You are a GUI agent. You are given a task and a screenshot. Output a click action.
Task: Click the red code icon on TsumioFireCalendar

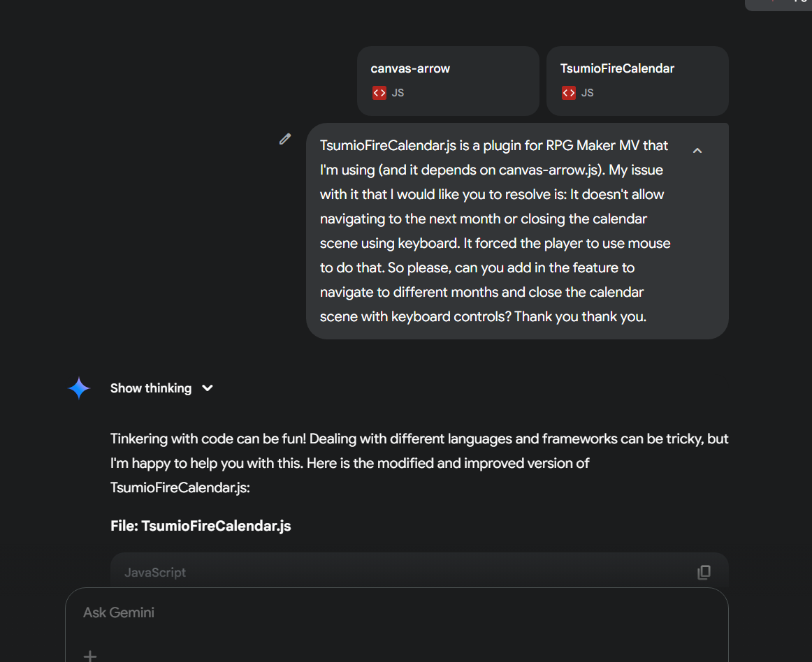coord(569,93)
